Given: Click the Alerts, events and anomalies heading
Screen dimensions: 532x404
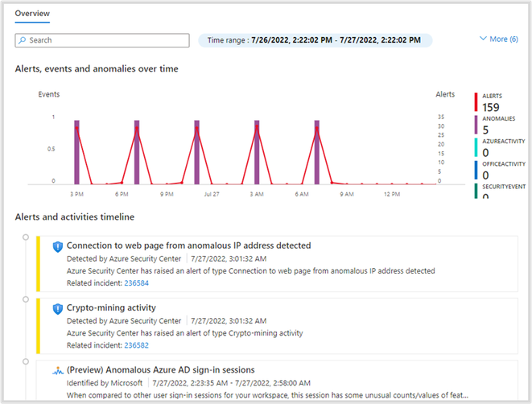Looking at the screenshot, I should tap(97, 69).
